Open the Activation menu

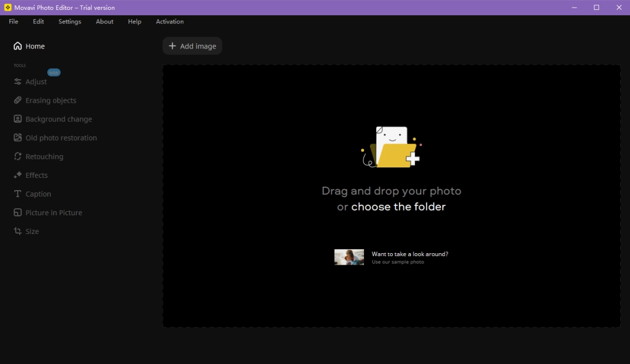click(170, 22)
